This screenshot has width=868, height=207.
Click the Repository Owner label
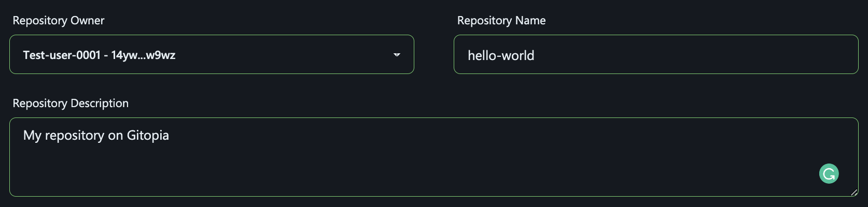pos(59,21)
